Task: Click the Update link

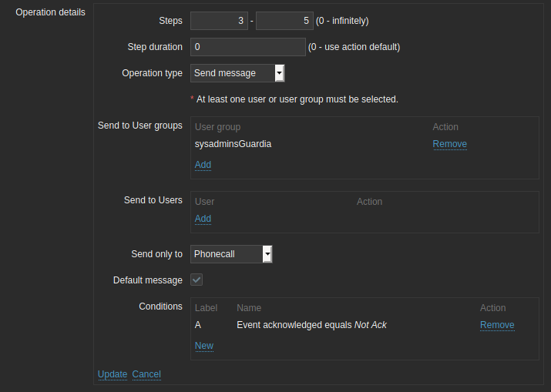Action: (113, 374)
